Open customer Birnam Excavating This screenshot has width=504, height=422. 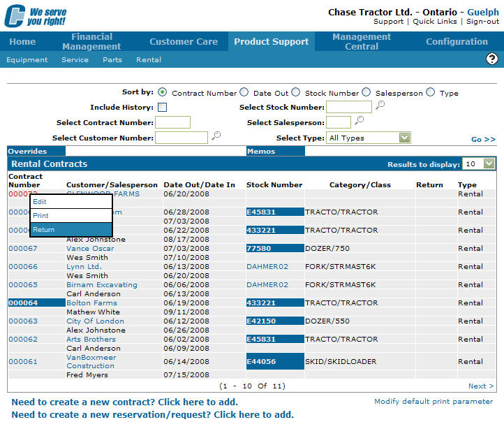tap(102, 284)
